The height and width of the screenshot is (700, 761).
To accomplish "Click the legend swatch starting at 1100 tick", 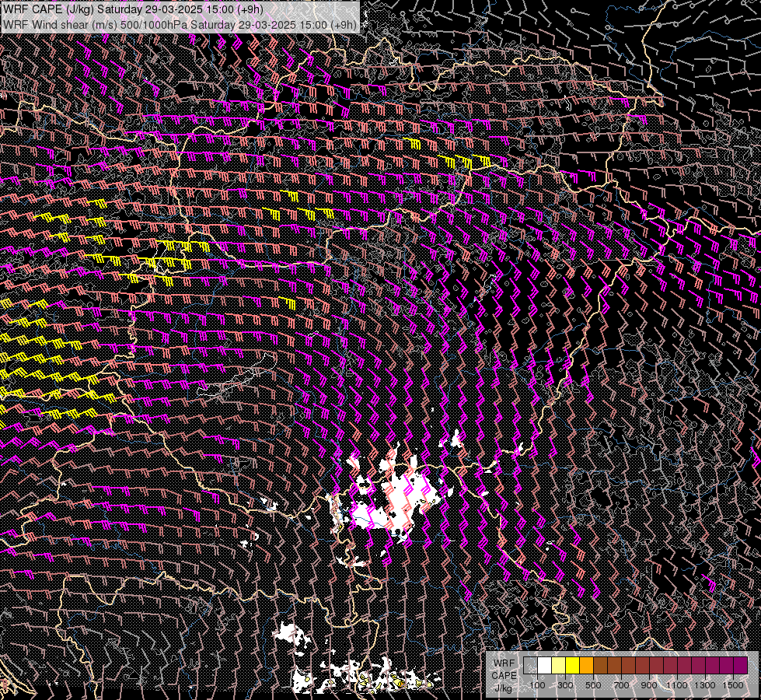I will (684, 665).
